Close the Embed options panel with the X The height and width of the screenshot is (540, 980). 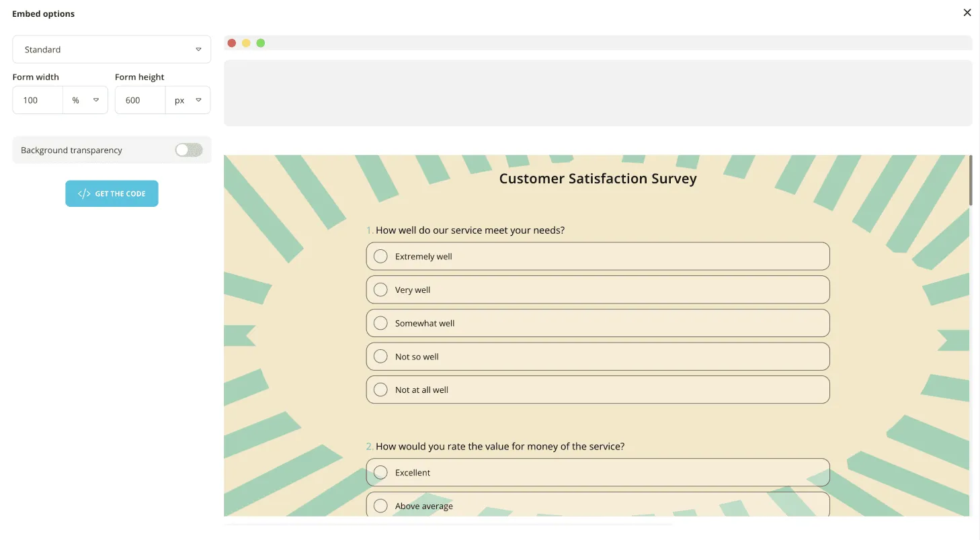[967, 12]
